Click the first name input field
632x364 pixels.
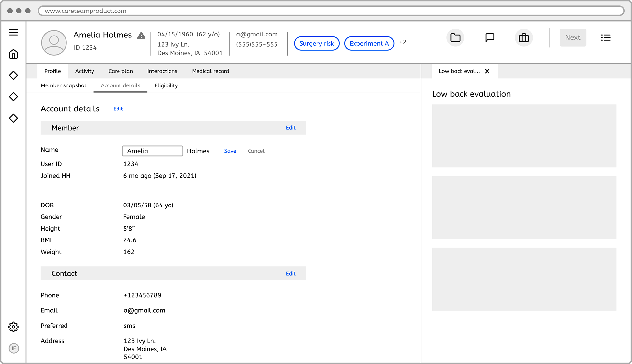click(152, 151)
